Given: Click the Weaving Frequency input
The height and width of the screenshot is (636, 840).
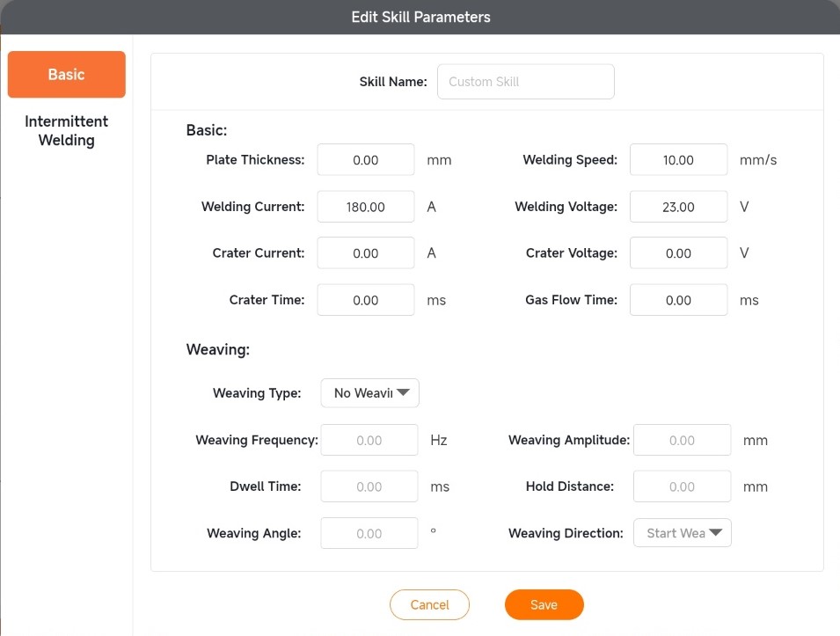Looking at the screenshot, I should tap(369, 440).
